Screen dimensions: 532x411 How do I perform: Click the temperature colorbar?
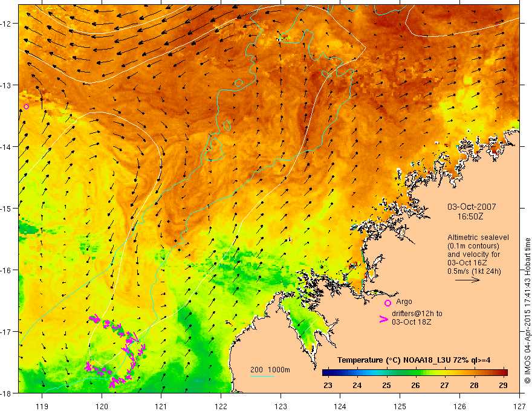(x=415, y=373)
